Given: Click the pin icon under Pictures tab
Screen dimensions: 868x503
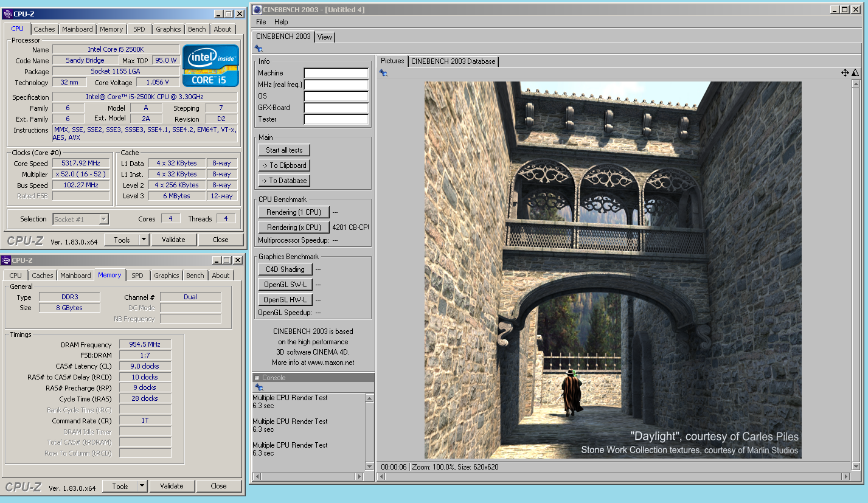Looking at the screenshot, I should (383, 73).
